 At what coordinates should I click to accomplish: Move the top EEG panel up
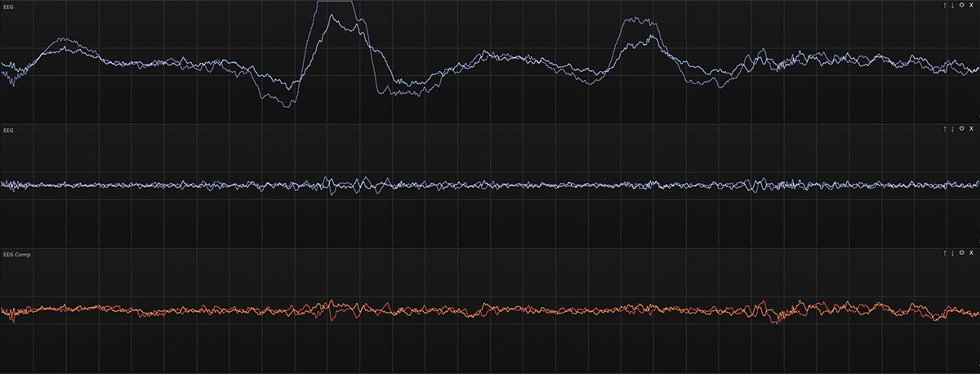[944, 6]
